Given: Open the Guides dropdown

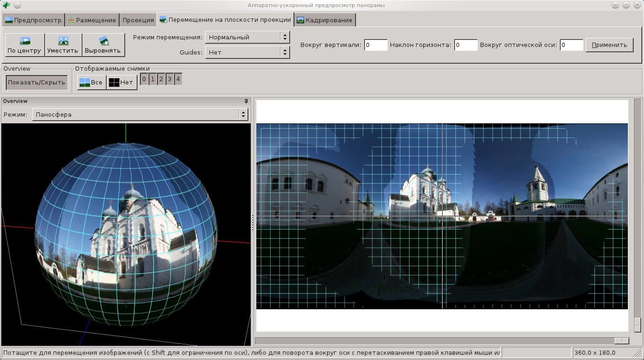Looking at the screenshot, I should pos(247,52).
